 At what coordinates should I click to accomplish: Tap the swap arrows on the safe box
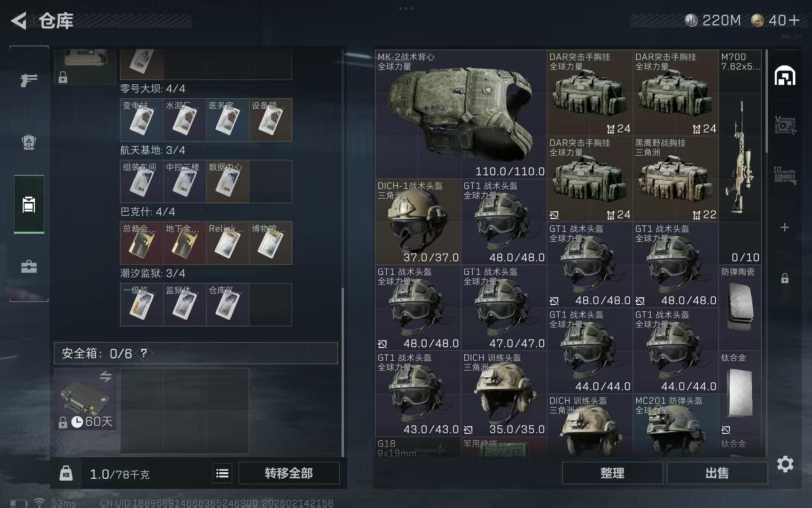click(x=105, y=376)
